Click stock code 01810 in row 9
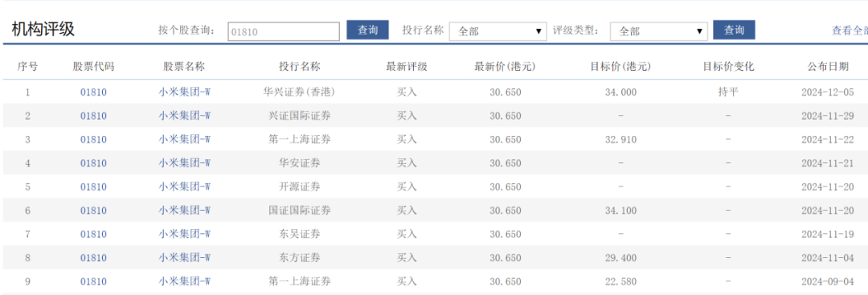This screenshot has width=868, height=295. click(93, 281)
